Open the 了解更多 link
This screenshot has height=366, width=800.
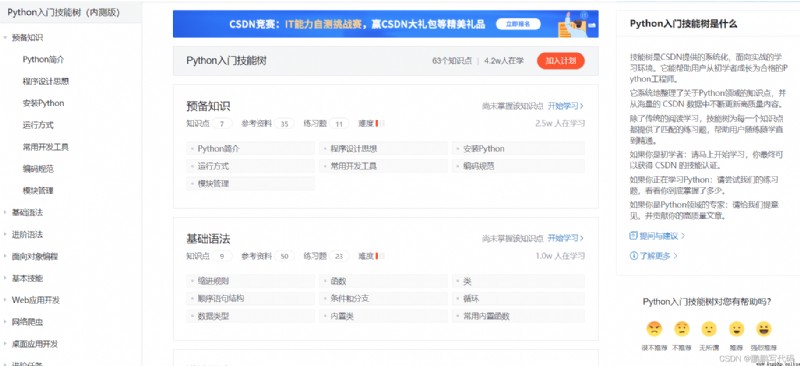pyautogui.click(x=655, y=256)
